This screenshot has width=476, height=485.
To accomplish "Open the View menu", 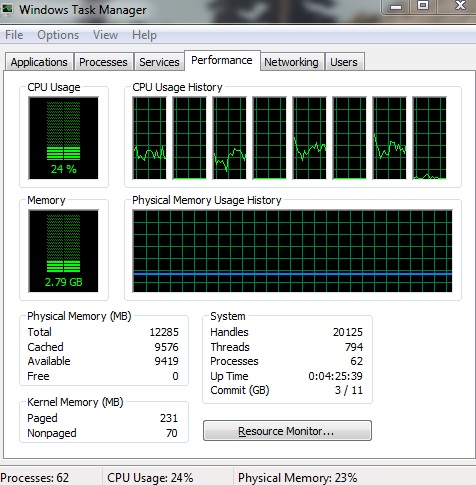I will (105, 35).
